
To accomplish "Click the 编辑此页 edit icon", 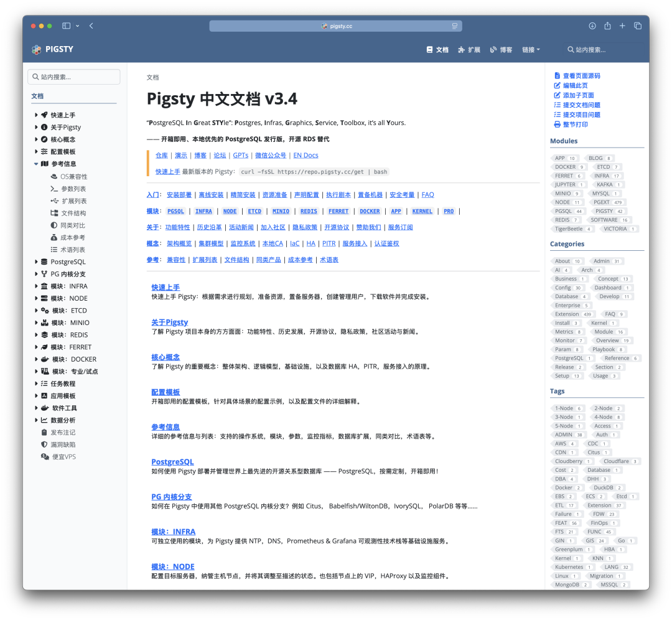I will 557,85.
